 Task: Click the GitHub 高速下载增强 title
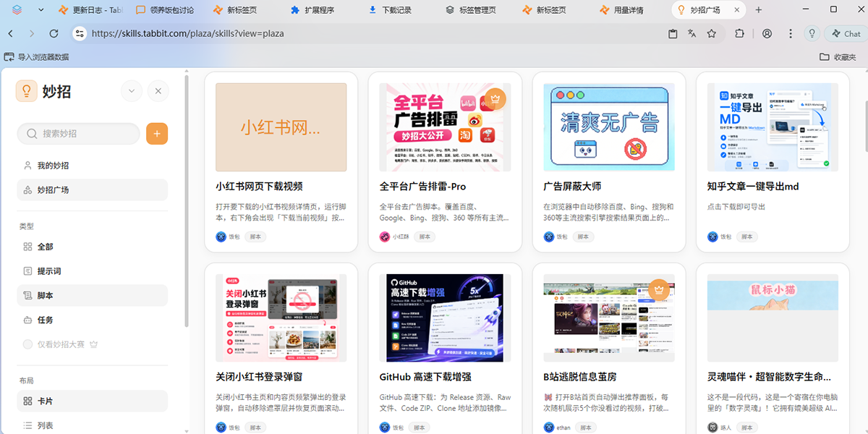point(425,377)
